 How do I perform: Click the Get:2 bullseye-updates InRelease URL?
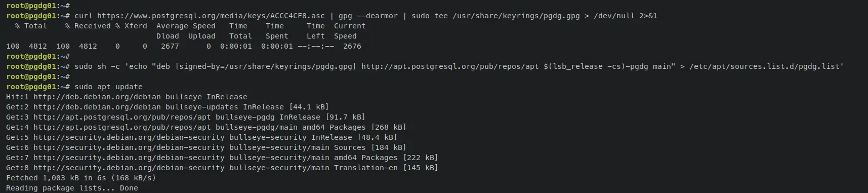coord(97,107)
